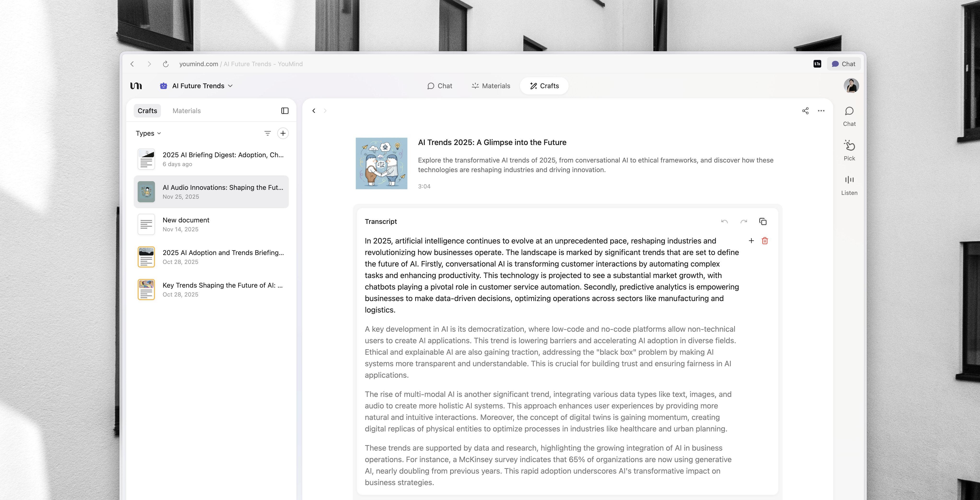Reload the YouMind page

pos(165,64)
